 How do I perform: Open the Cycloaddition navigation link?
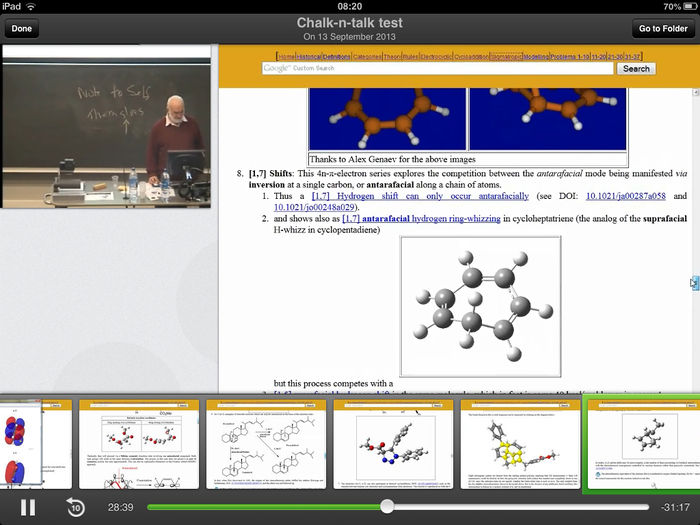coord(471,57)
